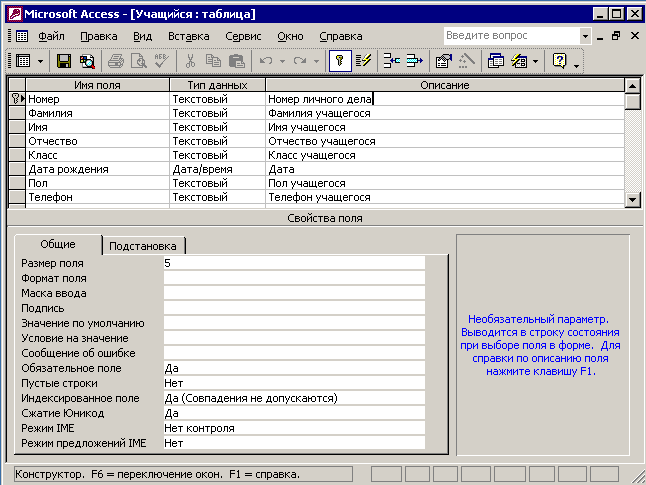
Task: Click the field list scroll down arrow
Action: (x=632, y=200)
